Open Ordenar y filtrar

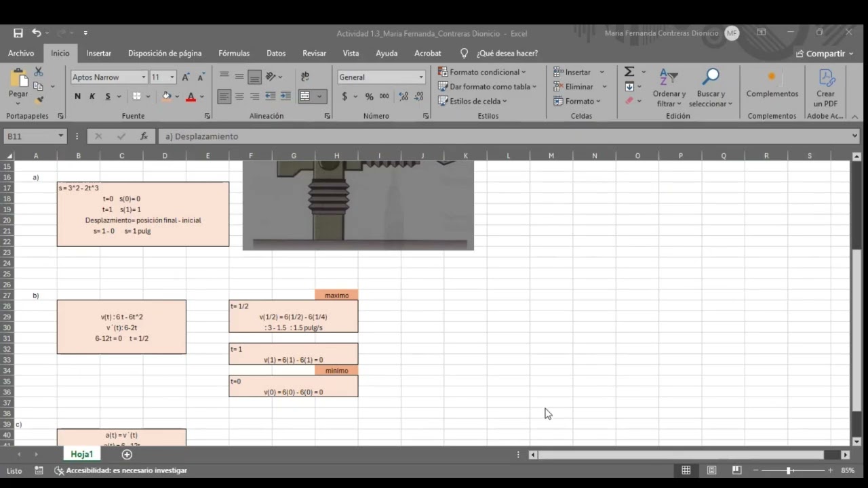point(669,89)
